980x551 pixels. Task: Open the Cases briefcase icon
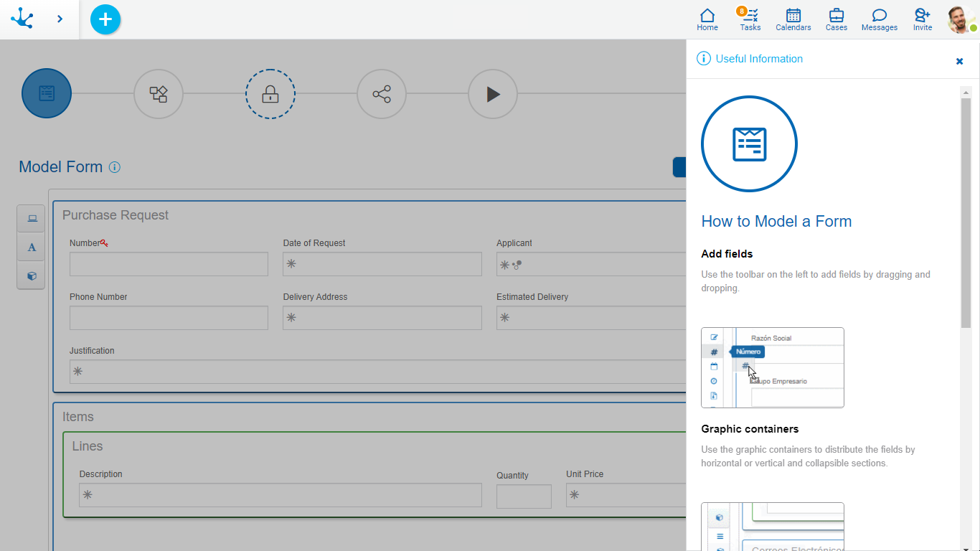coord(836,19)
